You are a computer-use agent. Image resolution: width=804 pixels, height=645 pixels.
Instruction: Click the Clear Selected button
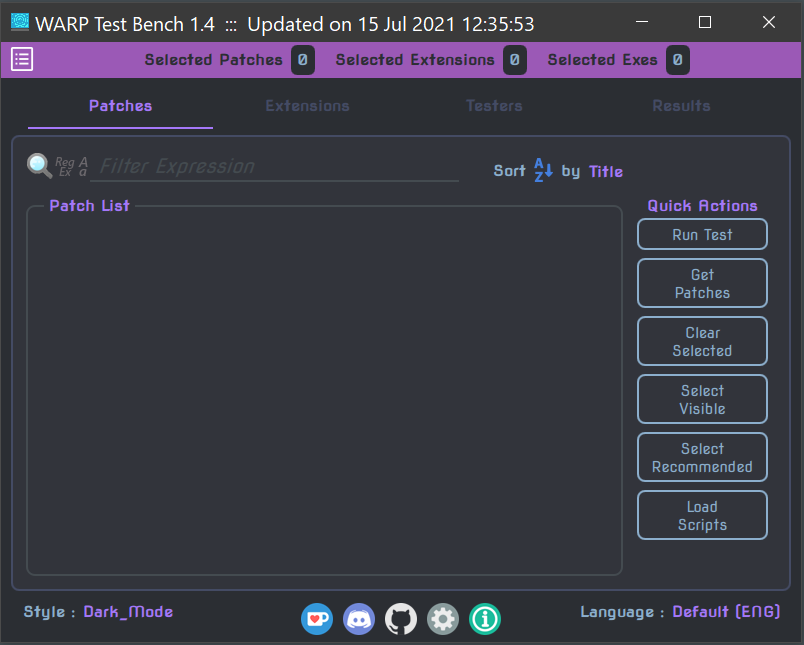click(702, 341)
